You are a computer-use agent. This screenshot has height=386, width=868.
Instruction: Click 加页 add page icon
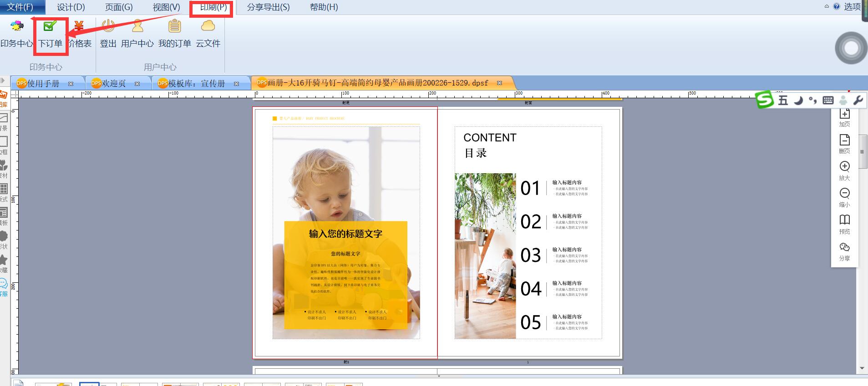(x=844, y=117)
